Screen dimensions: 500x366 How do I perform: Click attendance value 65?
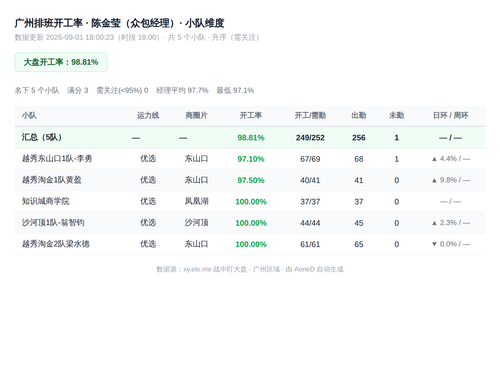359,244
